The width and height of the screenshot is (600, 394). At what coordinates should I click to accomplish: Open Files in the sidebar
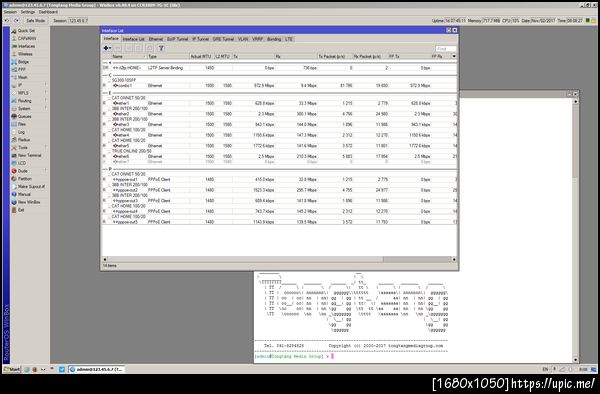[x=22, y=124]
